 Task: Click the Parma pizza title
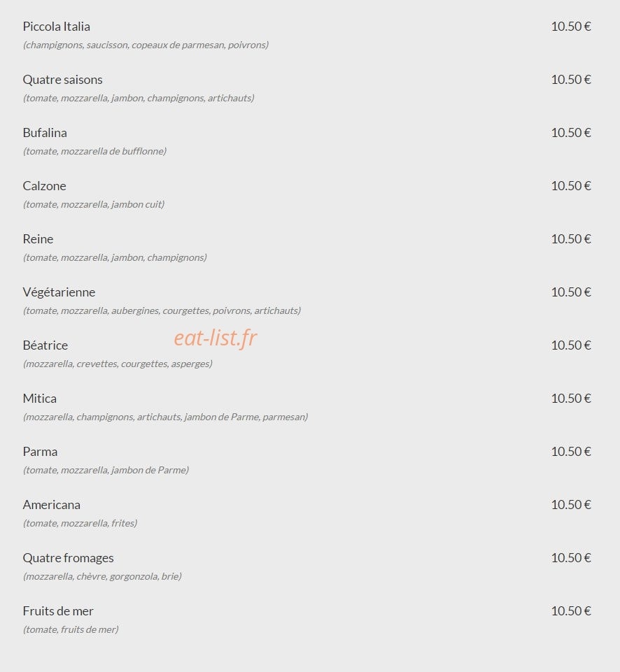40,452
